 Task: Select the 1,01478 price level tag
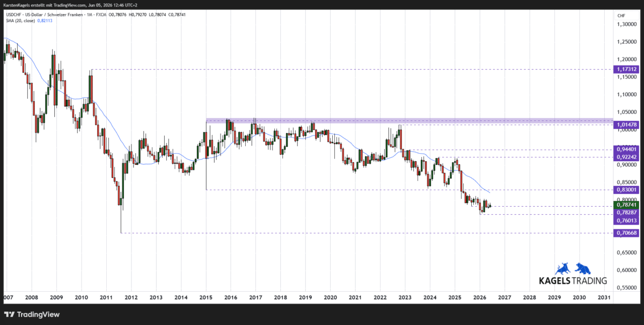pyautogui.click(x=626, y=125)
